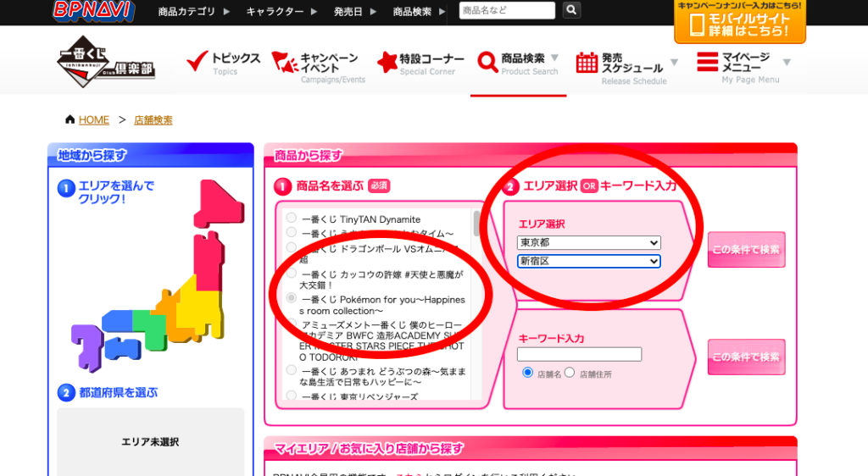Focus the 商品名など search field
The width and height of the screenshot is (868, 476).
click(x=507, y=10)
